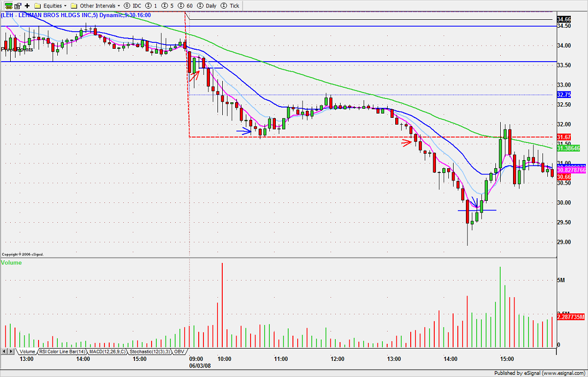Click the blue 32.75 price marker
588x377 pixels.
tap(564, 95)
